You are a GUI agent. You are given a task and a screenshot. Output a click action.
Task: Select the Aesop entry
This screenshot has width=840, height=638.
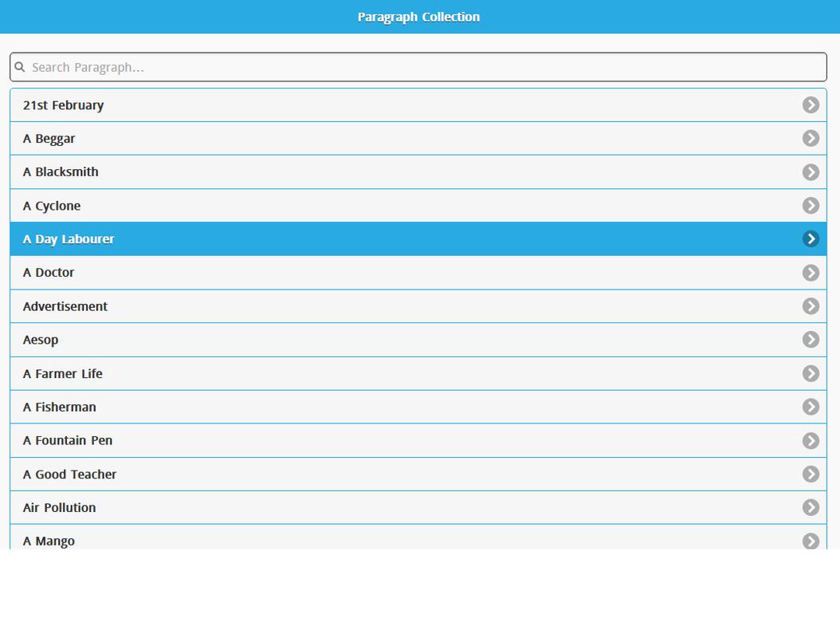click(418, 340)
